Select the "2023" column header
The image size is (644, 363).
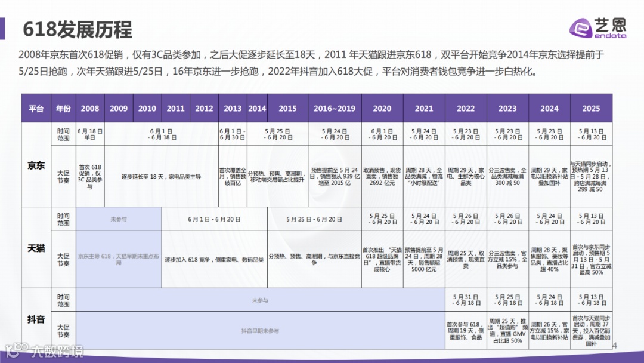pos(507,109)
